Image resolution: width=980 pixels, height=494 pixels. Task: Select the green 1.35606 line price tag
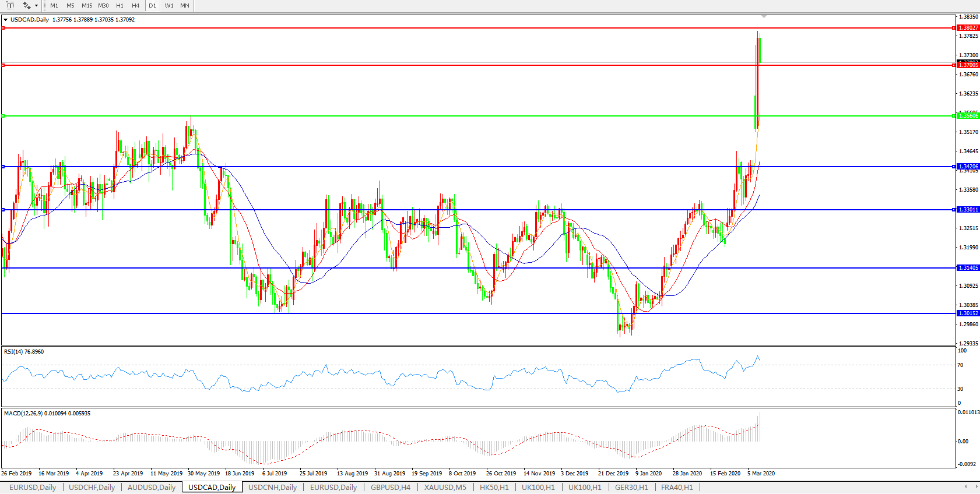click(x=968, y=116)
